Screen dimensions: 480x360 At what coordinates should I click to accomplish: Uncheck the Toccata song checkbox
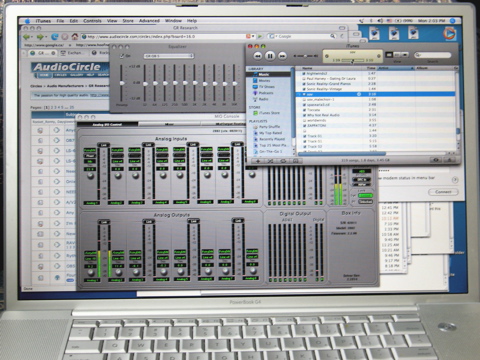click(x=304, y=110)
